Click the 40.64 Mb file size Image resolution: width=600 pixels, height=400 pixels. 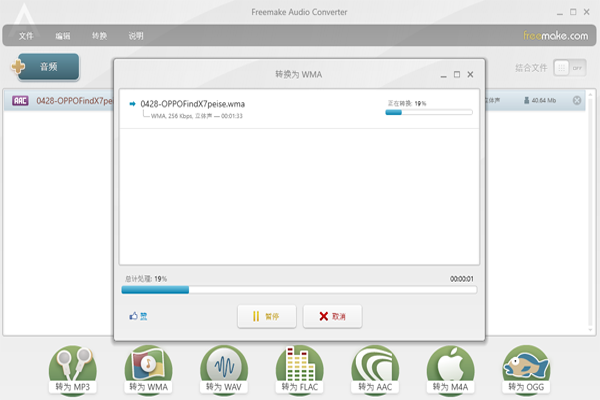[x=543, y=100]
